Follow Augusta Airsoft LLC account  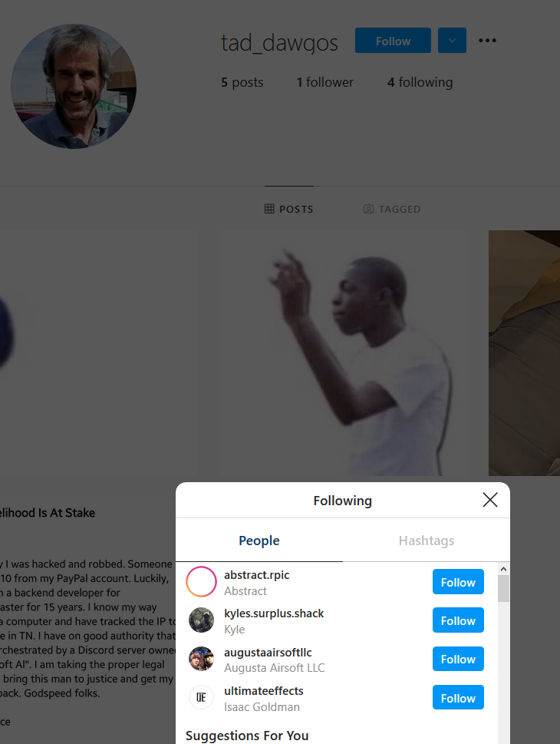pos(458,659)
